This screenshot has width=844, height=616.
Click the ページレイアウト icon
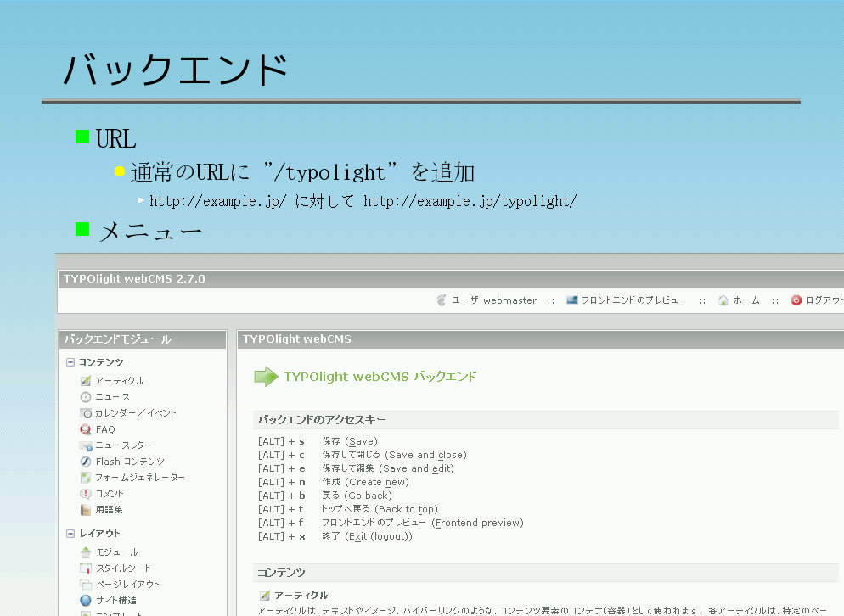click(86, 585)
